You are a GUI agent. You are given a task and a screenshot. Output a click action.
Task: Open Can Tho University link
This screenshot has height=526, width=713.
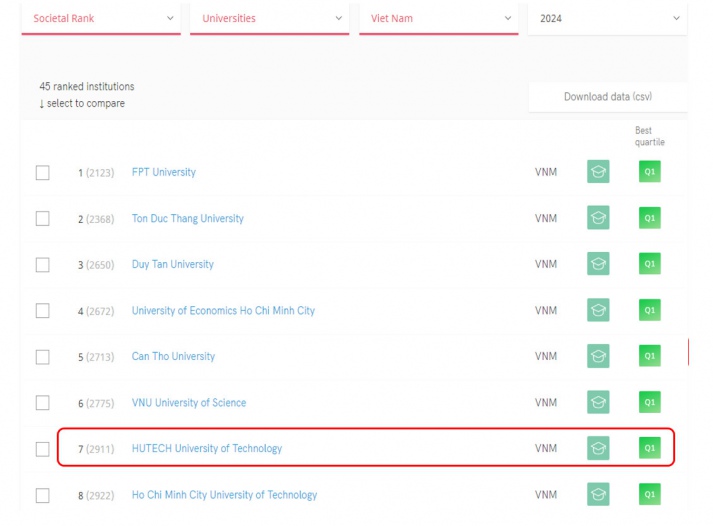click(x=173, y=356)
